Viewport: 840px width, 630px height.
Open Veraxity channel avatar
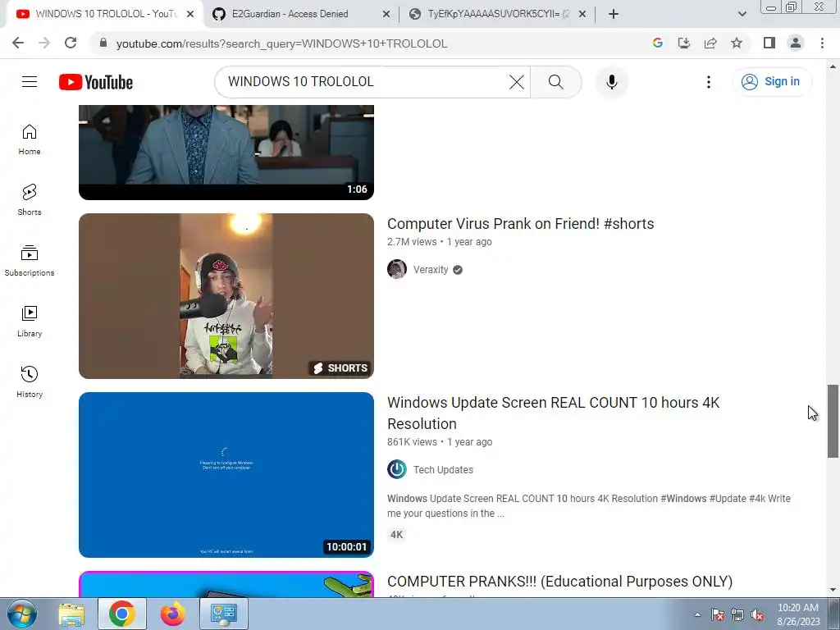(397, 269)
